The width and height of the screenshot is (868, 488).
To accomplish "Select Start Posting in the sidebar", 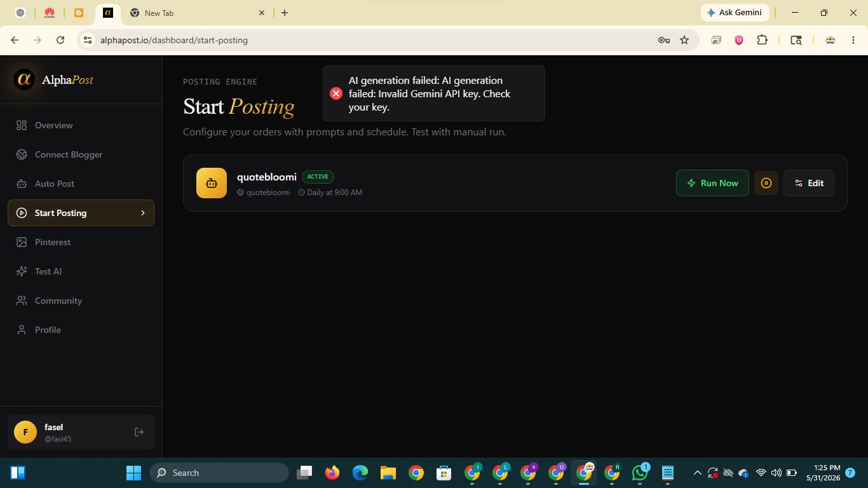I will [x=81, y=213].
